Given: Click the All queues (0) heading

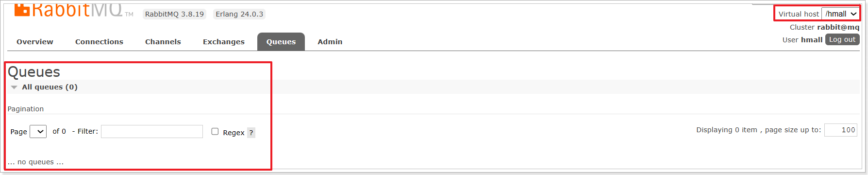Looking at the screenshot, I should pos(50,87).
